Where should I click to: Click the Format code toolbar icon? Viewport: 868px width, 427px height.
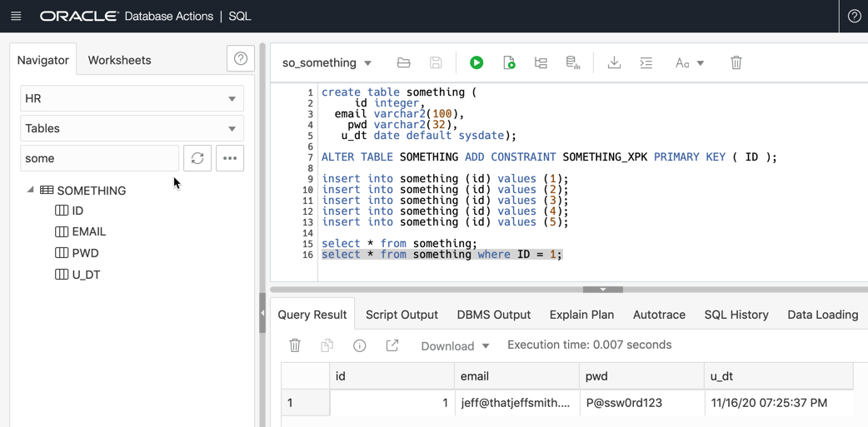click(x=646, y=62)
